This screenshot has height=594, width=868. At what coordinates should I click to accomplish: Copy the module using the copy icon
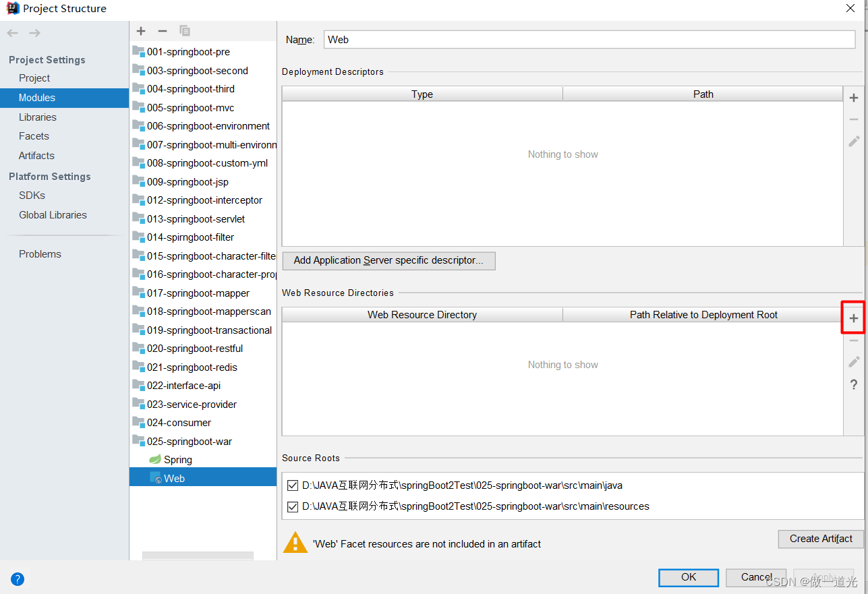coord(184,30)
